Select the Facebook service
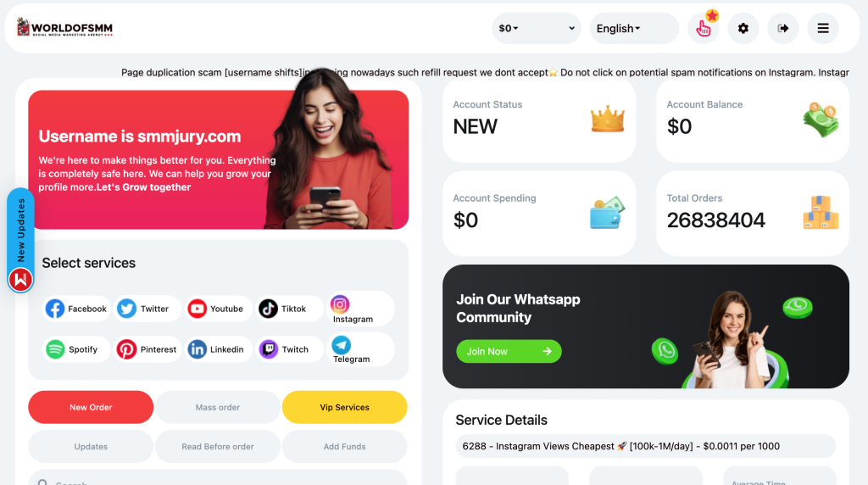The width and height of the screenshot is (868, 485). 76,309
